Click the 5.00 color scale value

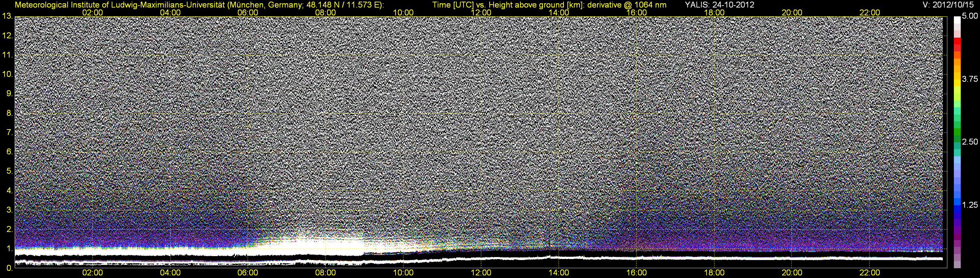pyautogui.click(x=970, y=16)
